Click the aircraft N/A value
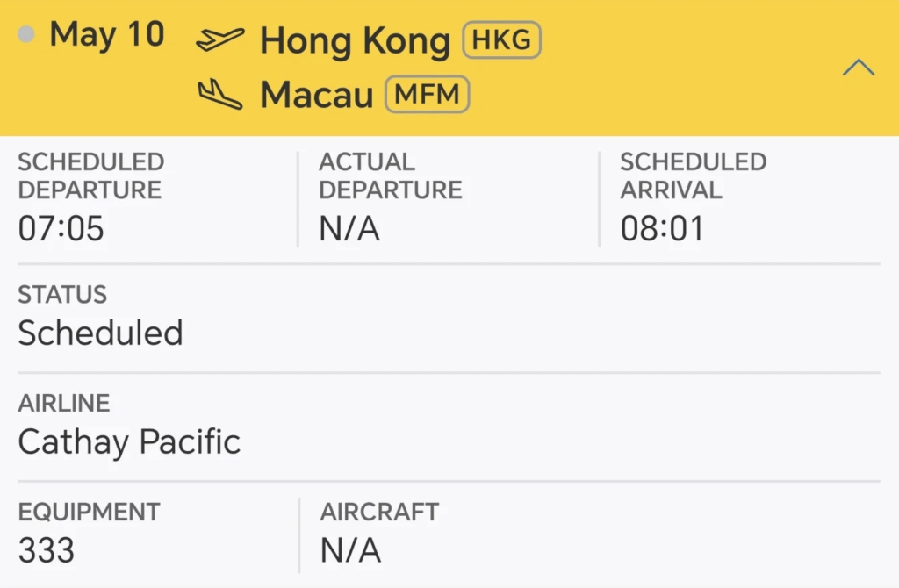 point(349,550)
